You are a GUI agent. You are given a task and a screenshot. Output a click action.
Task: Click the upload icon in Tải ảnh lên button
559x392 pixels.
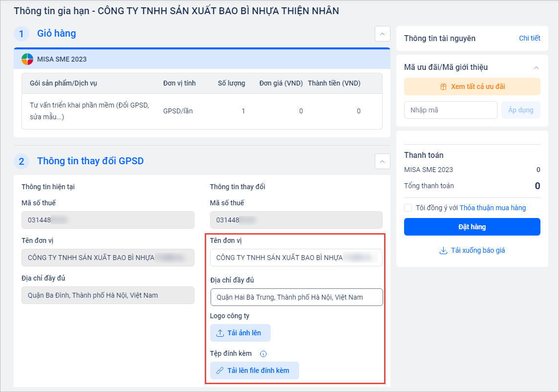[x=220, y=333]
